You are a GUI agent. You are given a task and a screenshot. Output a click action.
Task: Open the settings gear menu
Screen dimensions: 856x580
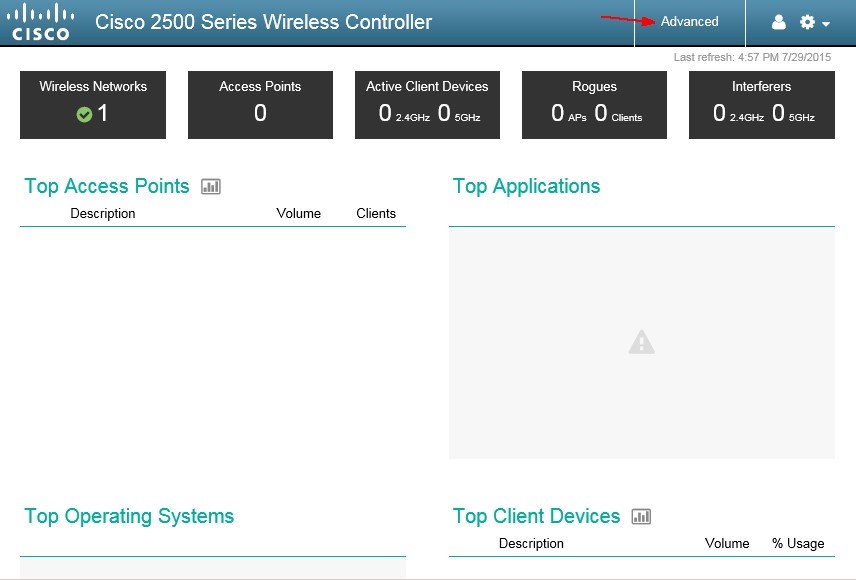tap(814, 22)
